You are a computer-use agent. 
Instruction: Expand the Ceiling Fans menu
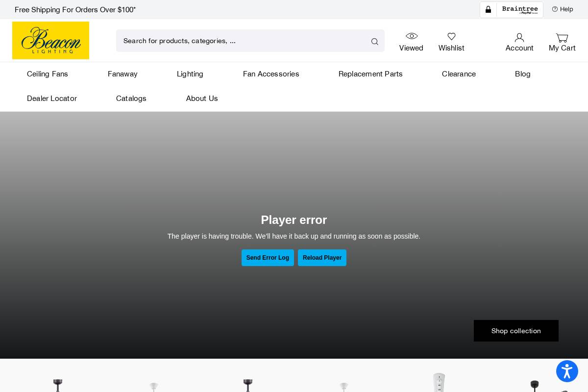[x=48, y=74]
